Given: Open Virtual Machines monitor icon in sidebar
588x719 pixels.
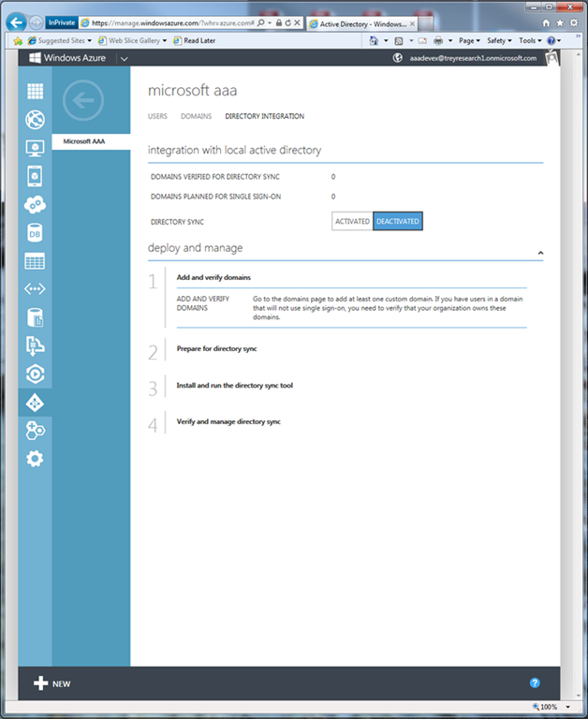Looking at the screenshot, I should click(x=35, y=148).
